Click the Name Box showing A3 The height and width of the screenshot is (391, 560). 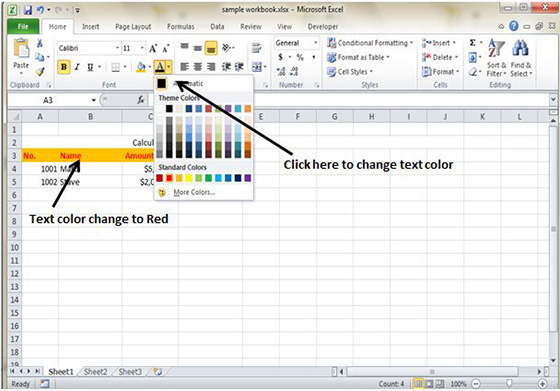point(49,100)
